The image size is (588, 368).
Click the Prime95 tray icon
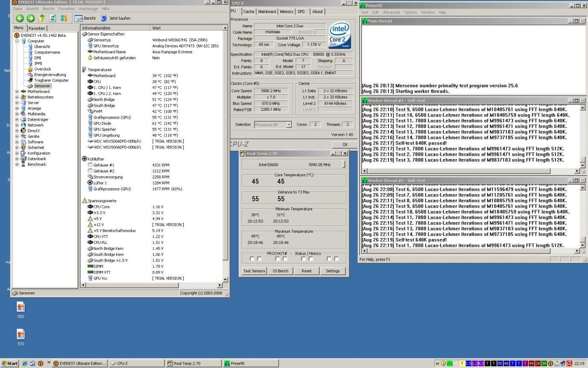pos(450,363)
